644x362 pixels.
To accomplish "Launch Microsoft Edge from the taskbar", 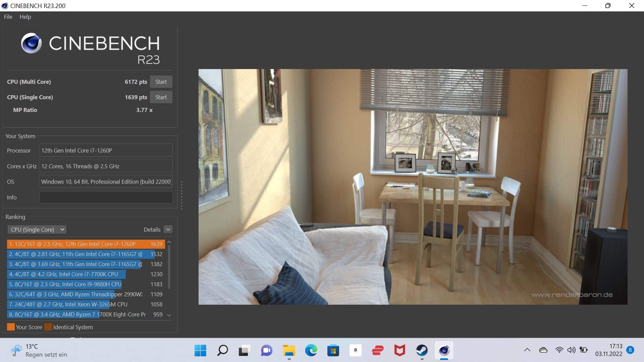I will (311, 351).
